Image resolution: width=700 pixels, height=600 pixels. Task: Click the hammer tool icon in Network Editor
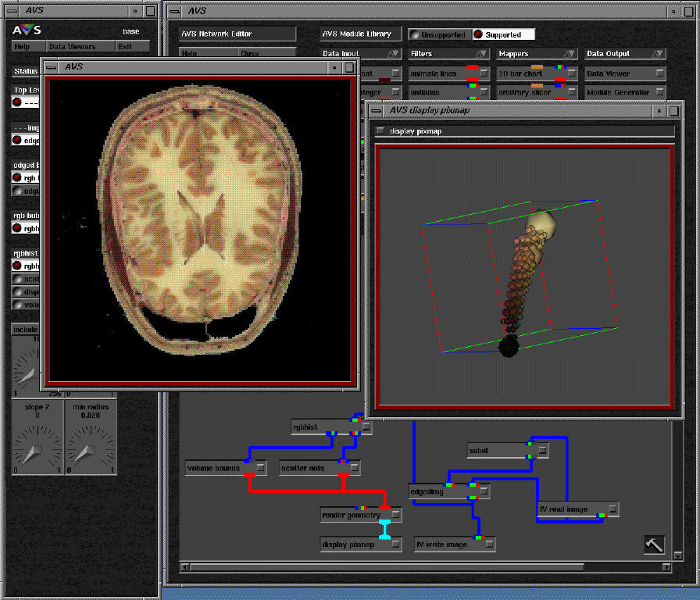654,545
